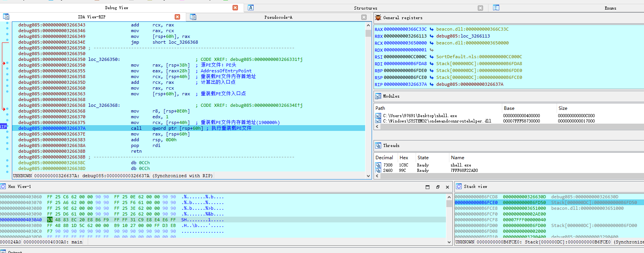Click the IDA View-RIP tab icon
The image size is (644, 253).
point(6,17)
